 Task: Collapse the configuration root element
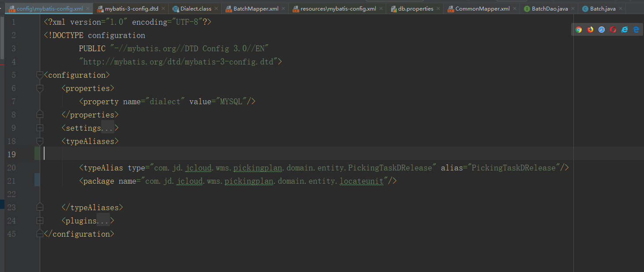[40, 75]
